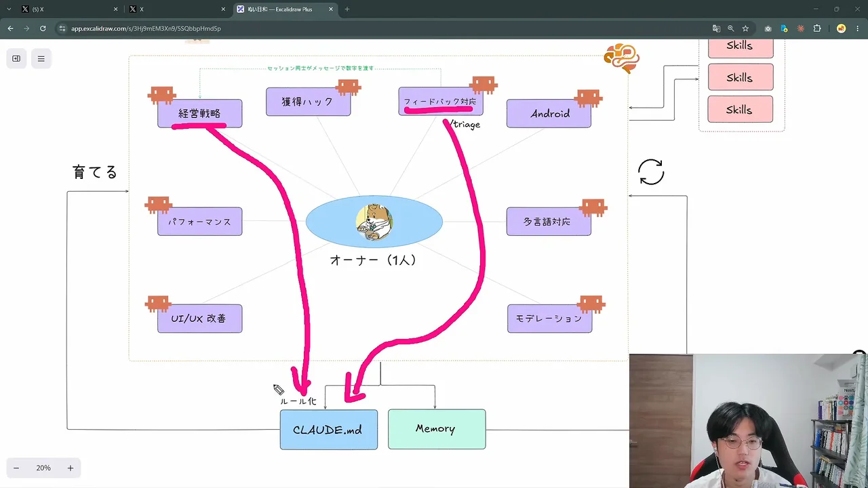Image resolution: width=868 pixels, height=488 pixels.
Task: Select the オーナー（1人） text label
Action: coord(373,260)
